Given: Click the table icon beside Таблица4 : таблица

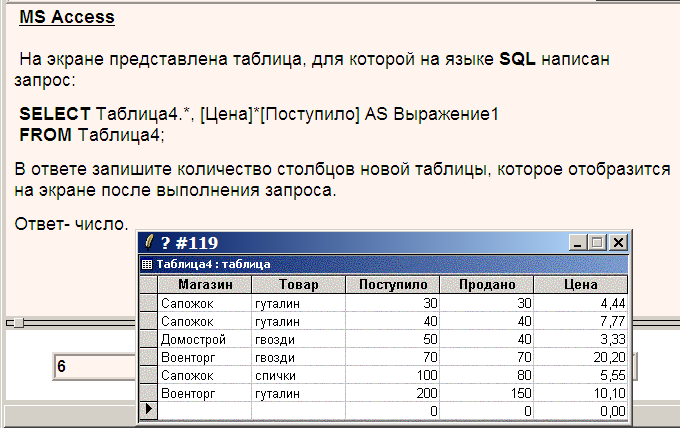Looking at the screenshot, I should (x=147, y=264).
